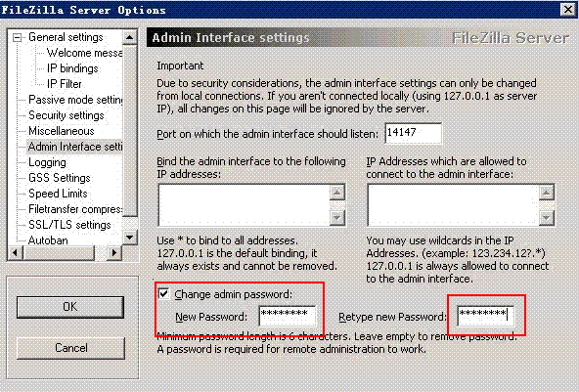Click the Cancel button
Image resolution: width=579 pixels, height=392 pixels.
(x=70, y=348)
